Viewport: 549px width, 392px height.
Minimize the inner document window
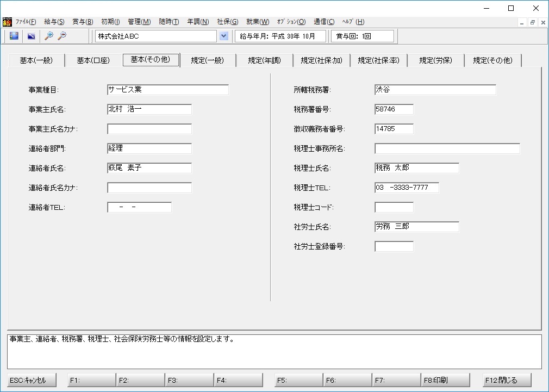tap(522, 22)
